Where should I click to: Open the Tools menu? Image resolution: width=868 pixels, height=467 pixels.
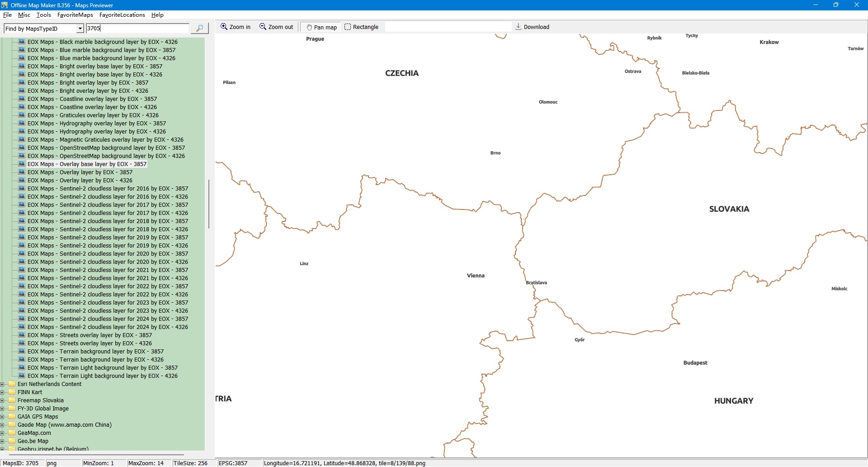(43, 15)
